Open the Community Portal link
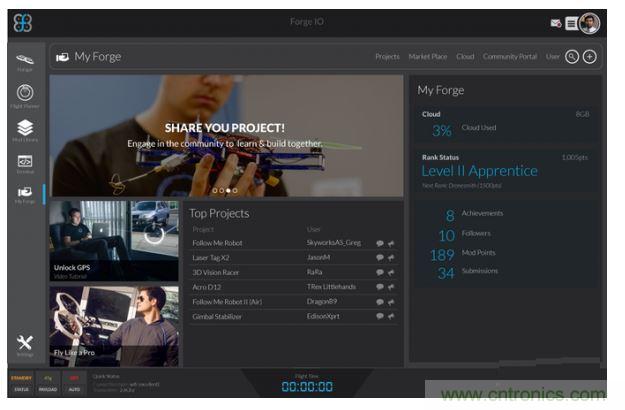Image resolution: width=625 pixels, height=410 pixels. pyautogui.click(x=509, y=57)
